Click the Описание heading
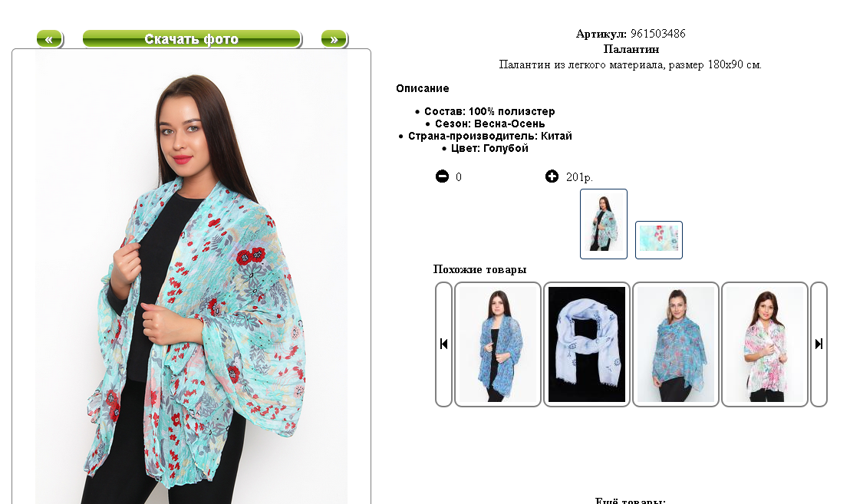This screenshot has width=850, height=504. click(422, 88)
